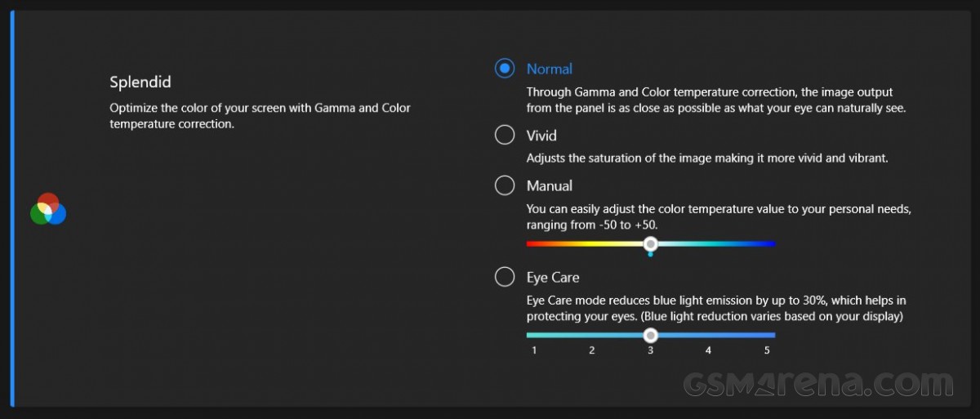The image size is (980, 419).
Task: Select the Manual radio button
Action: 505,185
